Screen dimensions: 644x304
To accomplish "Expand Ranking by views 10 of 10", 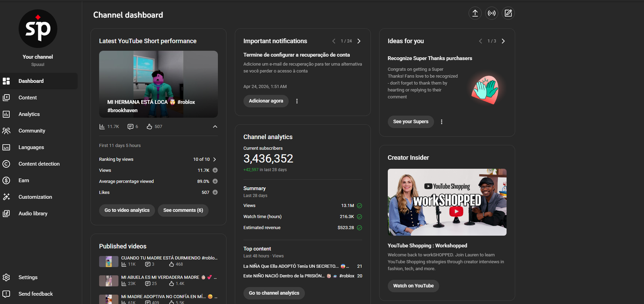I will pyautogui.click(x=215, y=160).
